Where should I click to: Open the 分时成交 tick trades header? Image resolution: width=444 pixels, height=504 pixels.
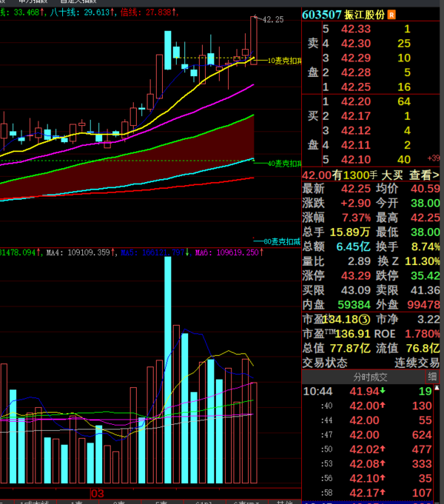pyautogui.click(x=339, y=377)
